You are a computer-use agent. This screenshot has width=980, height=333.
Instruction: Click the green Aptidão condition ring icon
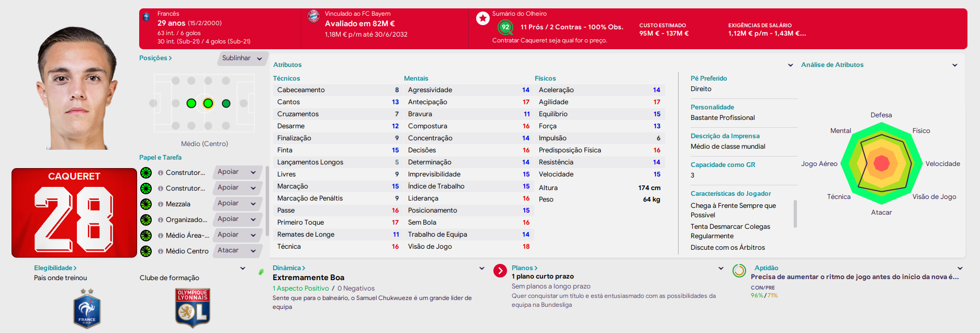pos(739,271)
